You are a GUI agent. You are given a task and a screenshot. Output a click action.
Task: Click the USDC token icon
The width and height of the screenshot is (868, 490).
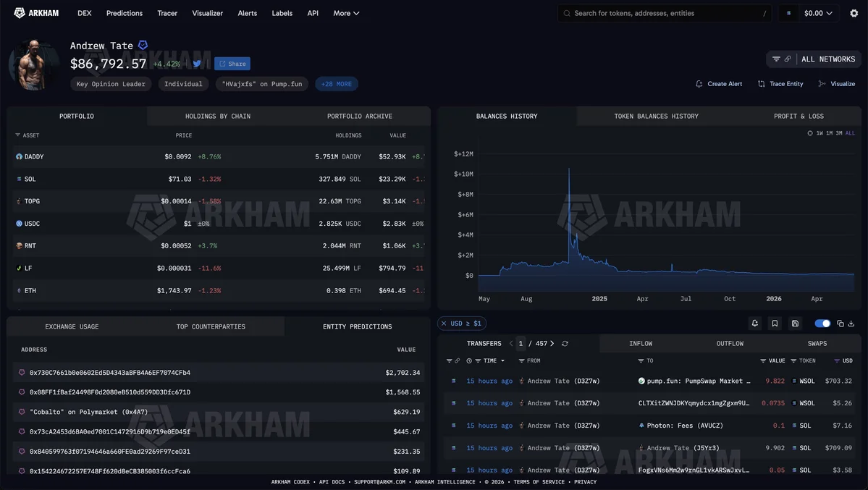19,224
